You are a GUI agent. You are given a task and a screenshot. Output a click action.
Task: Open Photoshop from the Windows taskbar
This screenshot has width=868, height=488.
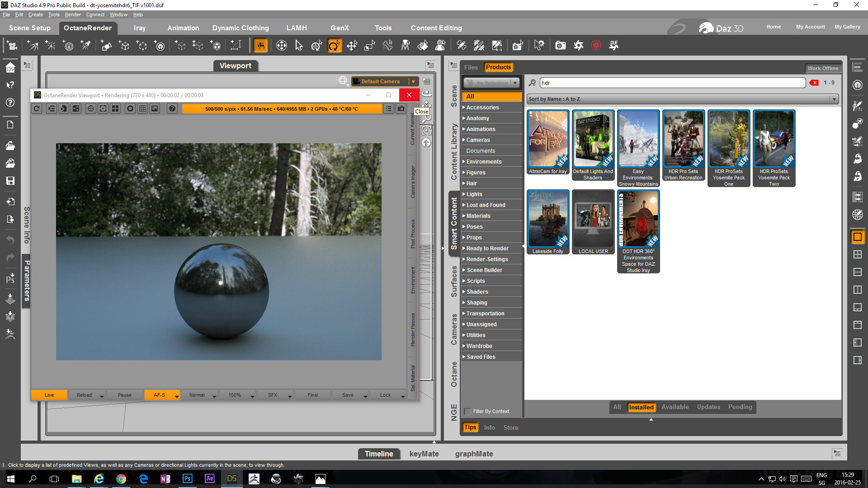click(187, 479)
